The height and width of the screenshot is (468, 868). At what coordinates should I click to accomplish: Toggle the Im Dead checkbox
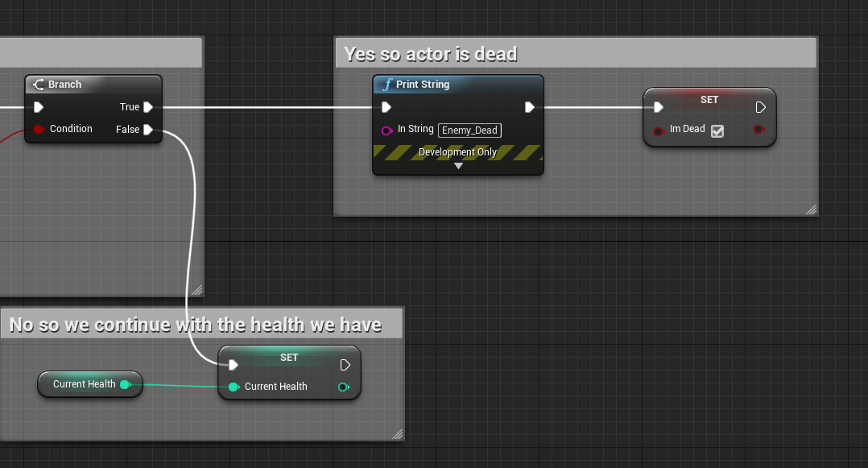(x=717, y=130)
